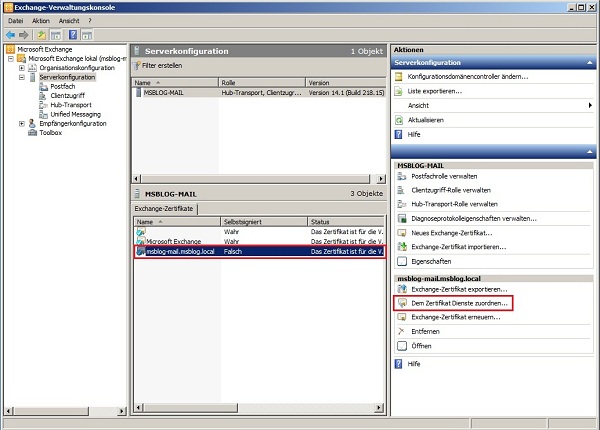Expand Empfängerkonfiguration tree node
600x430 pixels.
[x=22, y=124]
